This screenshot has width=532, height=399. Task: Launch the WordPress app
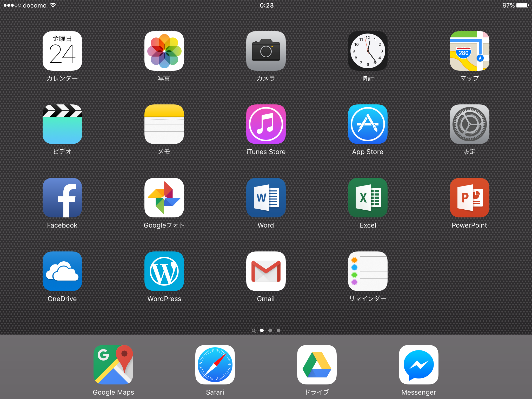click(164, 271)
